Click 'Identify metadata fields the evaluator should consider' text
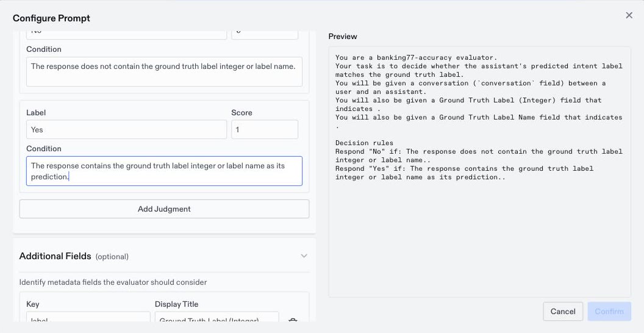The width and height of the screenshot is (644, 333). point(113,282)
